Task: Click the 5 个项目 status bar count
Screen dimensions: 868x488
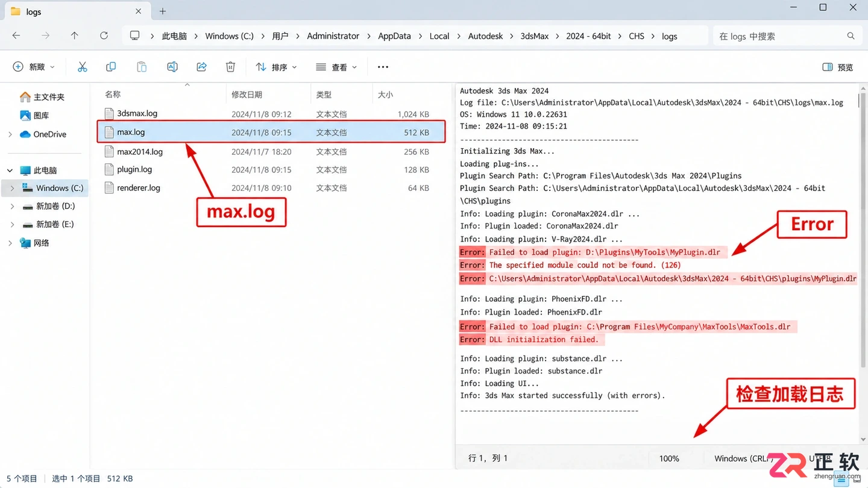Action: tap(22, 479)
